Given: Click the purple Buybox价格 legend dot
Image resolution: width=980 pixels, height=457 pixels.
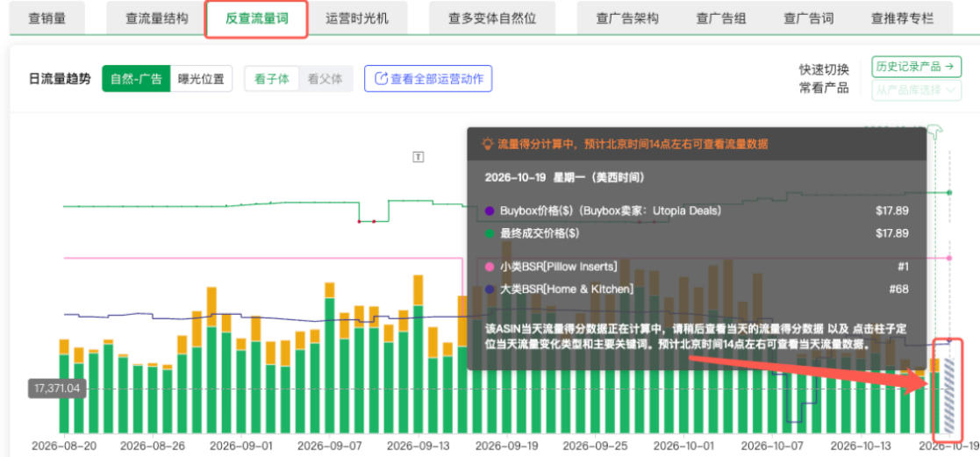Looking at the screenshot, I should (490, 211).
